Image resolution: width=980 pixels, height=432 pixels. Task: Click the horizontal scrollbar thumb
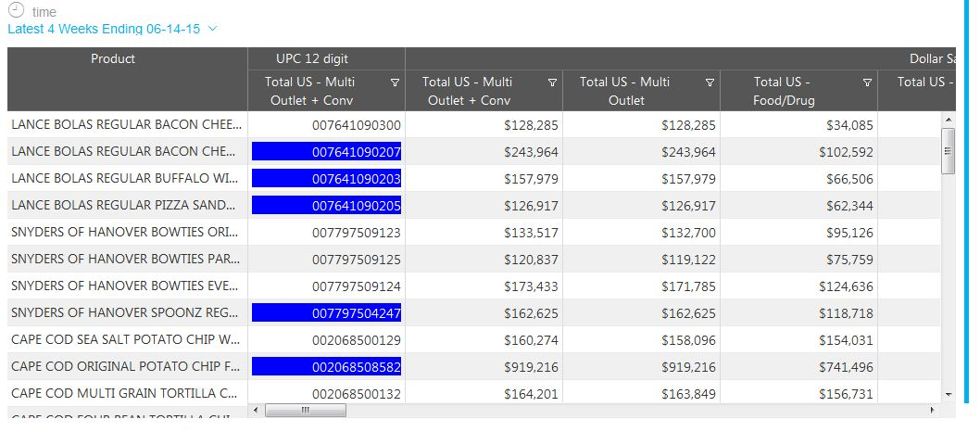(x=304, y=409)
